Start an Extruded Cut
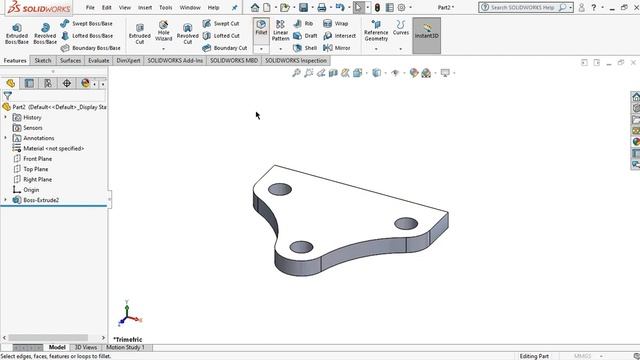 click(x=140, y=33)
